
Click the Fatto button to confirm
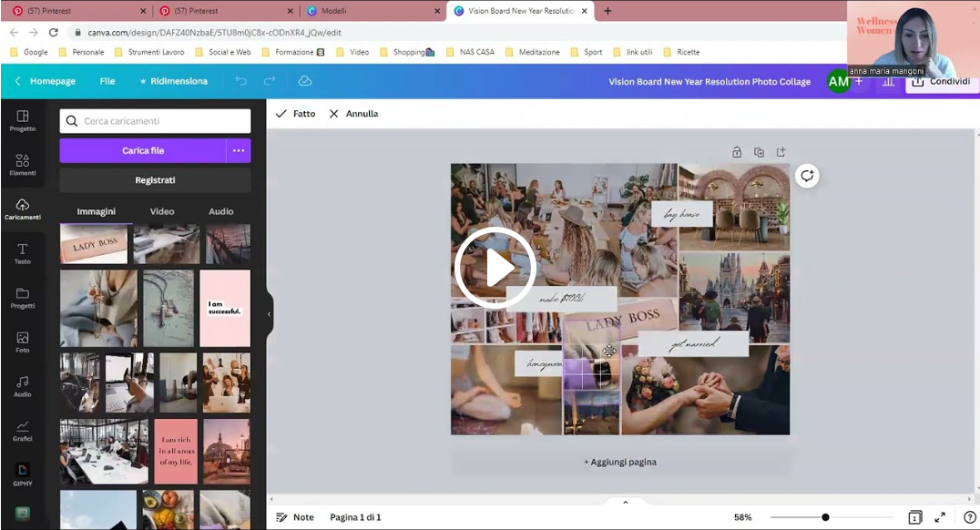[x=295, y=114]
